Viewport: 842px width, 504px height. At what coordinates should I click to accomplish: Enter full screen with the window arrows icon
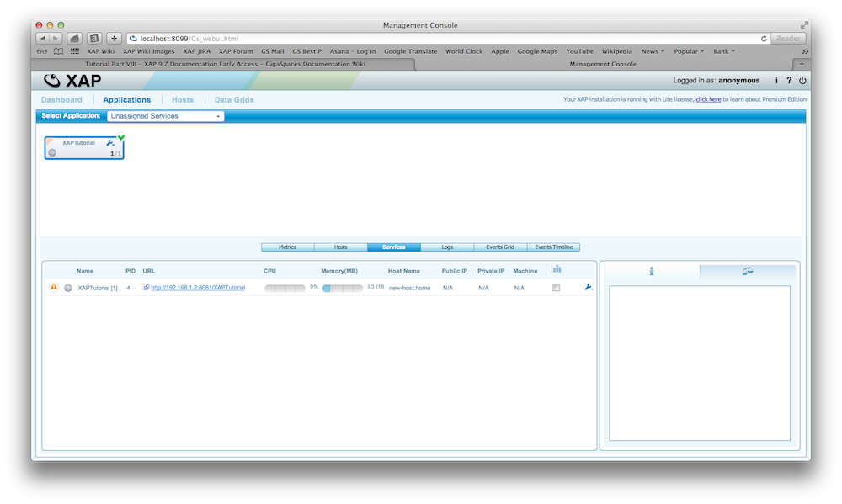coord(804,25)
